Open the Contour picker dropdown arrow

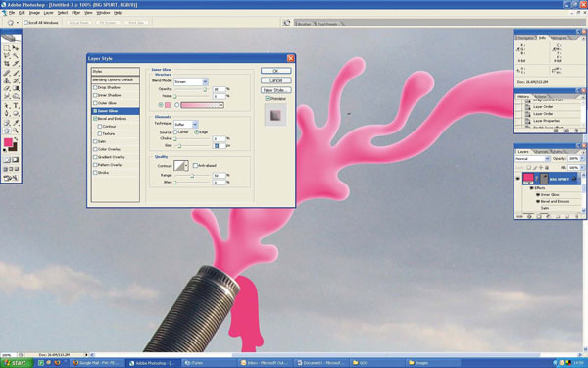click(186, 165)
